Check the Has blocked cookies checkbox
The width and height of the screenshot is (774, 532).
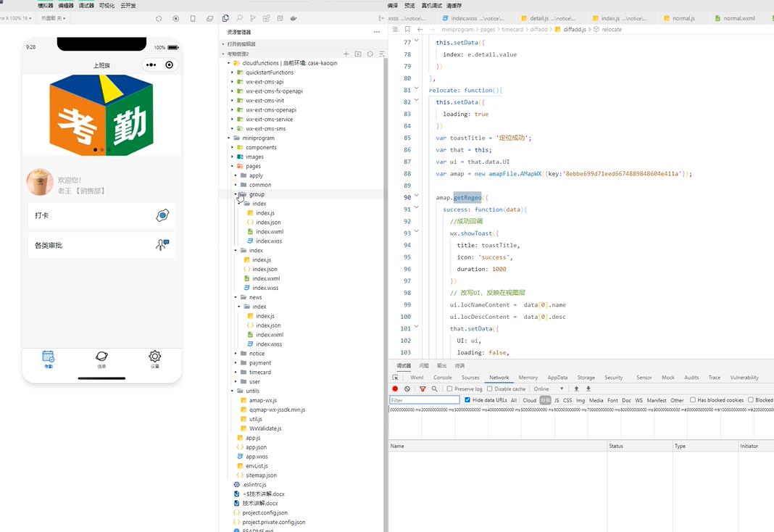693,400
